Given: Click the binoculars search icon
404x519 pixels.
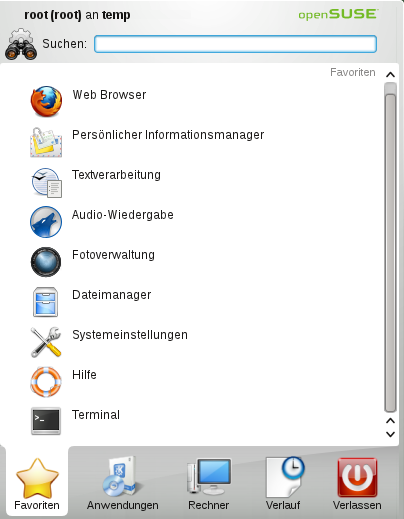Looking at the screenshot, I should (x=21, y=44).
